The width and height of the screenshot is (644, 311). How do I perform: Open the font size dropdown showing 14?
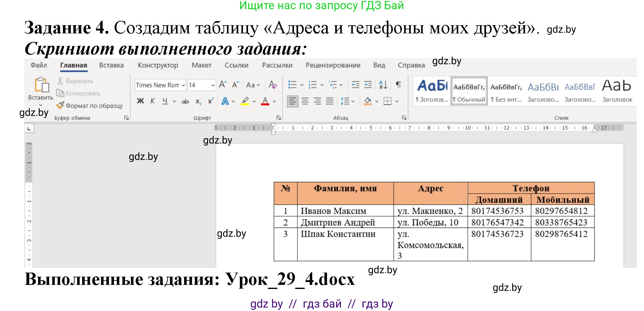pyautogui.click(x=213, y=85)
